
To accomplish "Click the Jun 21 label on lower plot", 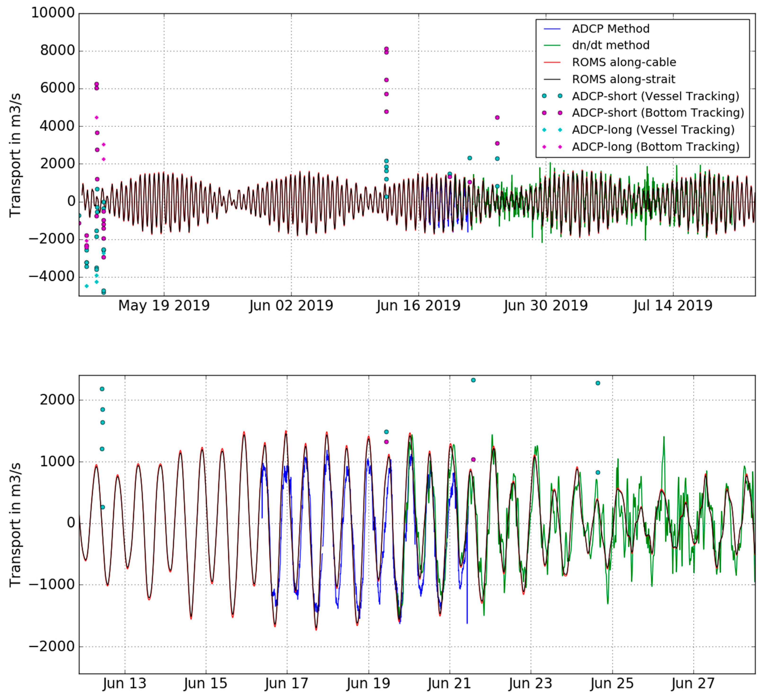I will (x=450, y=683).
